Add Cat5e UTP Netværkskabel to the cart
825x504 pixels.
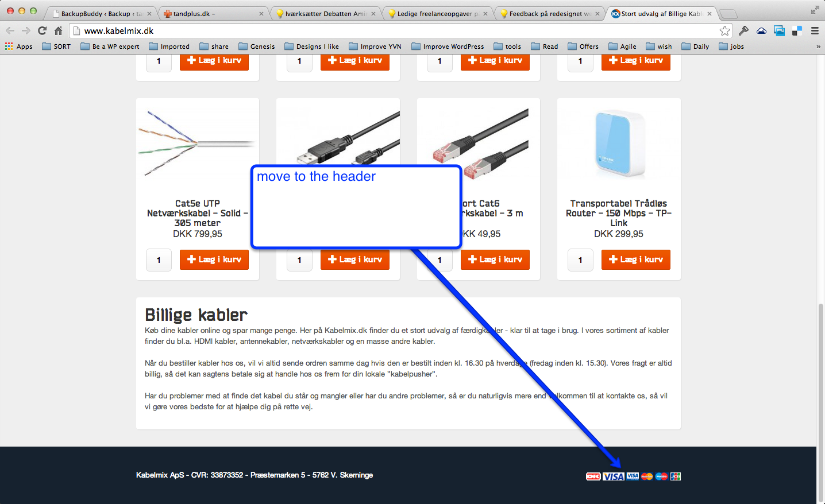click(214, 259)
